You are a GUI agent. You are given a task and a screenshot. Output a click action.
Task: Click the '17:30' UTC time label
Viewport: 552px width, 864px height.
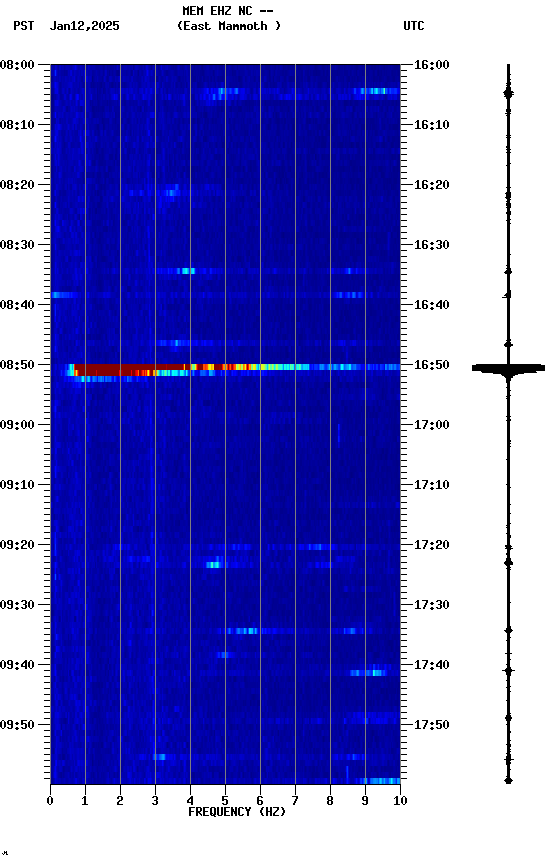click(432, 605)
